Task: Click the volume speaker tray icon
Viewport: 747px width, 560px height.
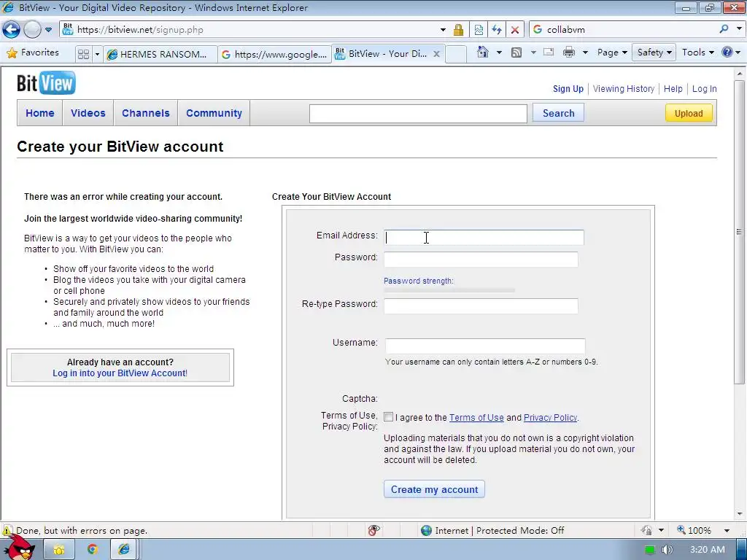Action: tap(667, 550)
